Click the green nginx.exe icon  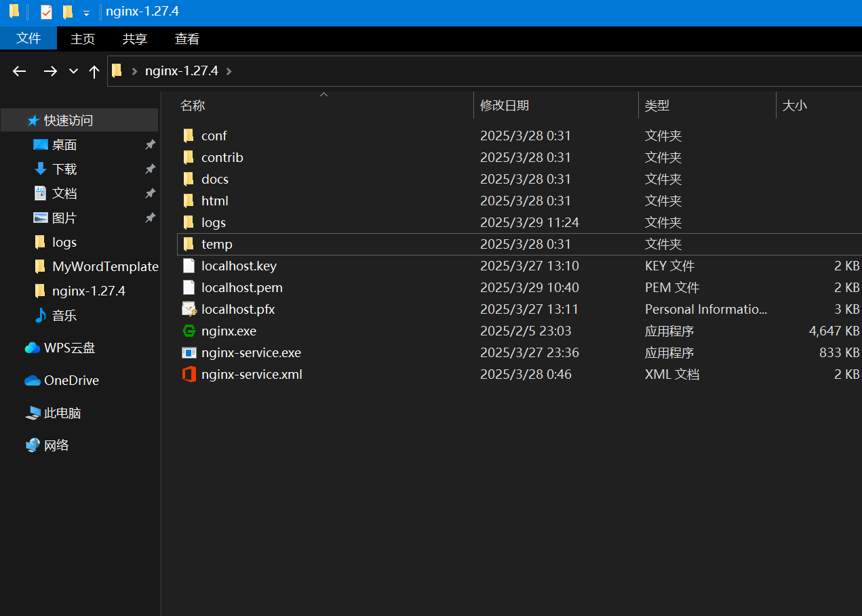coord(189,331)
